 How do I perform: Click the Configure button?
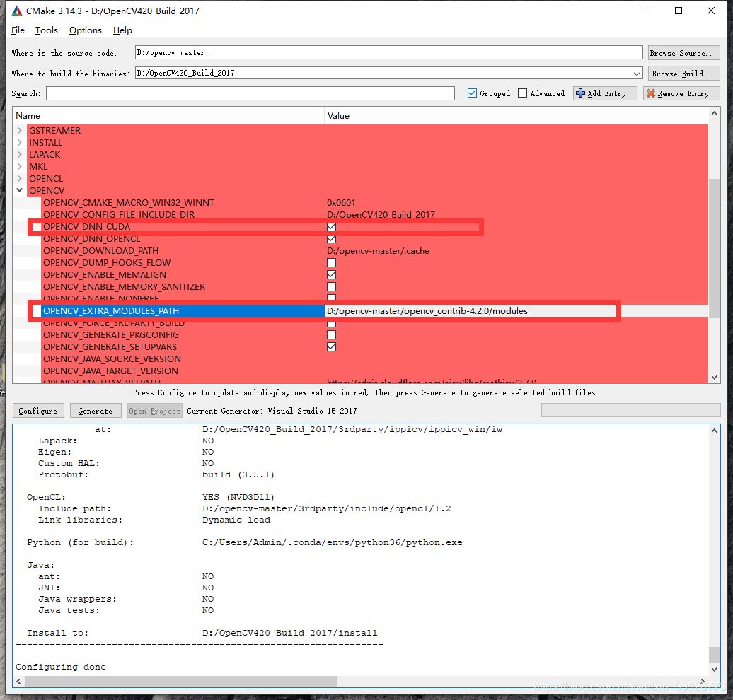(37, 410)
